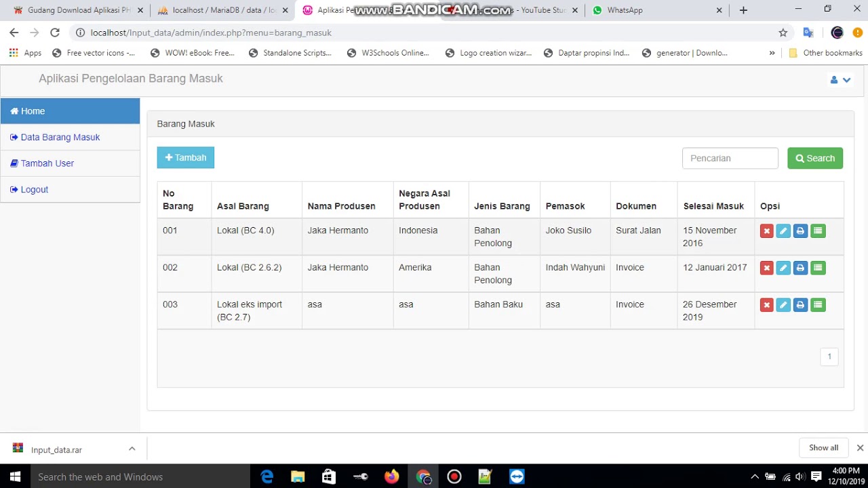The height and width of the screenshot is (488, 868).
Task: Open TeamViewer from the taskbar
Action: pos(517,476)
